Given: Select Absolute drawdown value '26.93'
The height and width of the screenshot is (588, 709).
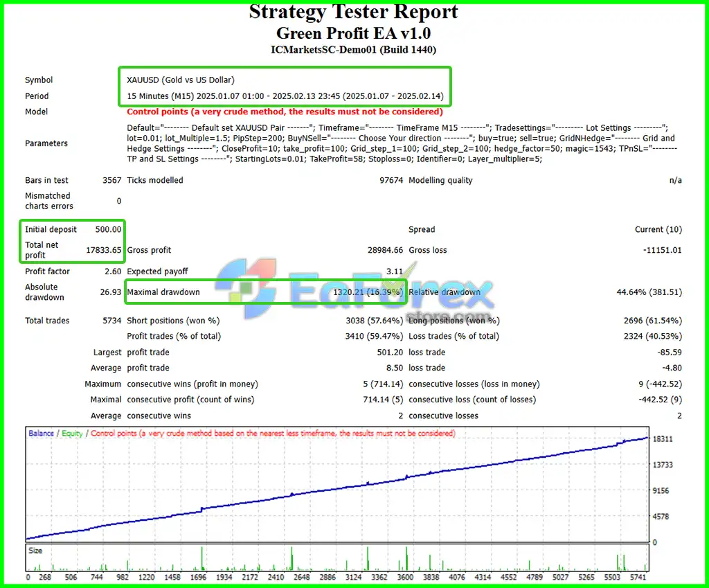Looking at the screenshot, I should tap(111, 292).
